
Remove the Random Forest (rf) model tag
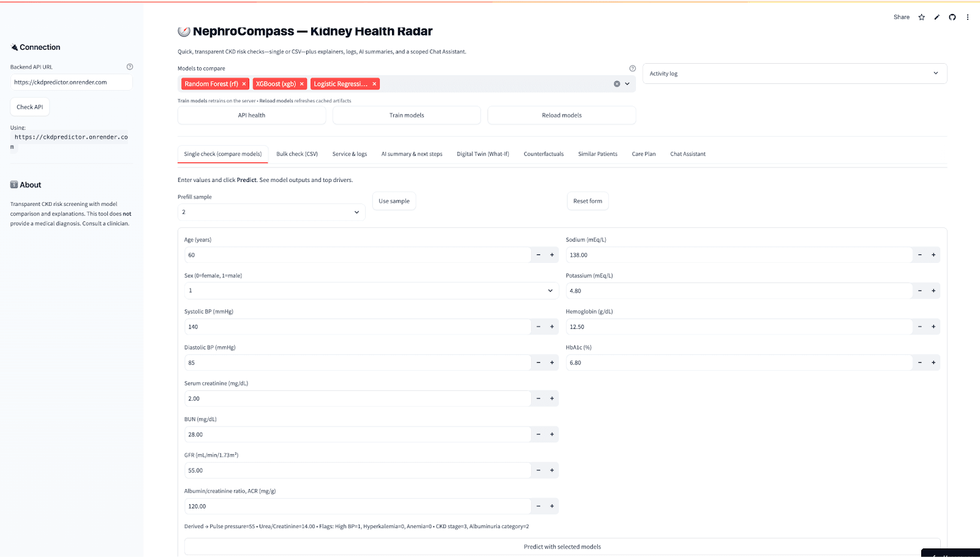click(x=244, y=84)
